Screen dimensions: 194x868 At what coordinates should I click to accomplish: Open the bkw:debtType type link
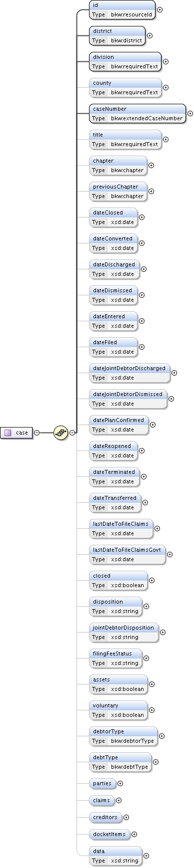tap(129, 767)
